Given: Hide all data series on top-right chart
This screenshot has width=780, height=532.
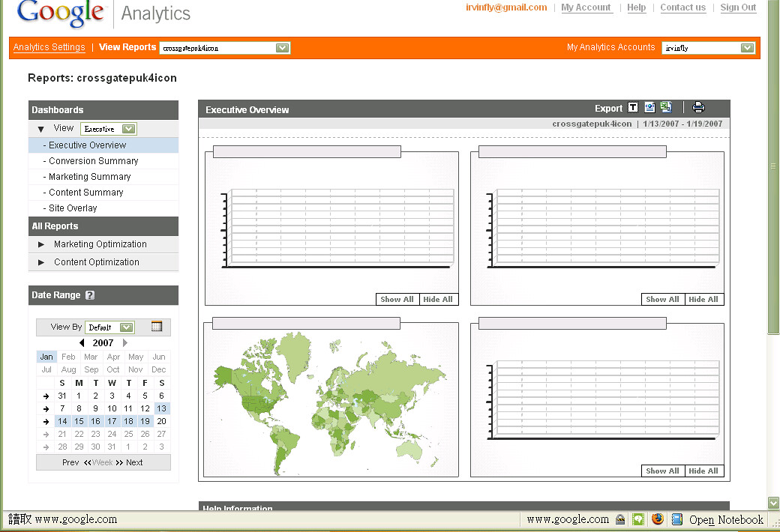Looking at the screenshot, I should pyautogui.click(x=703, y=299).
